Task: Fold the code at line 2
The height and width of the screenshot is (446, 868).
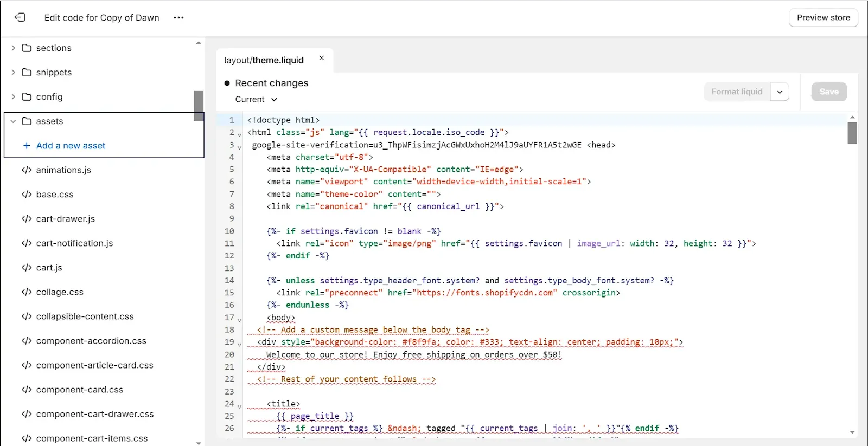Action: pos(239,134)
